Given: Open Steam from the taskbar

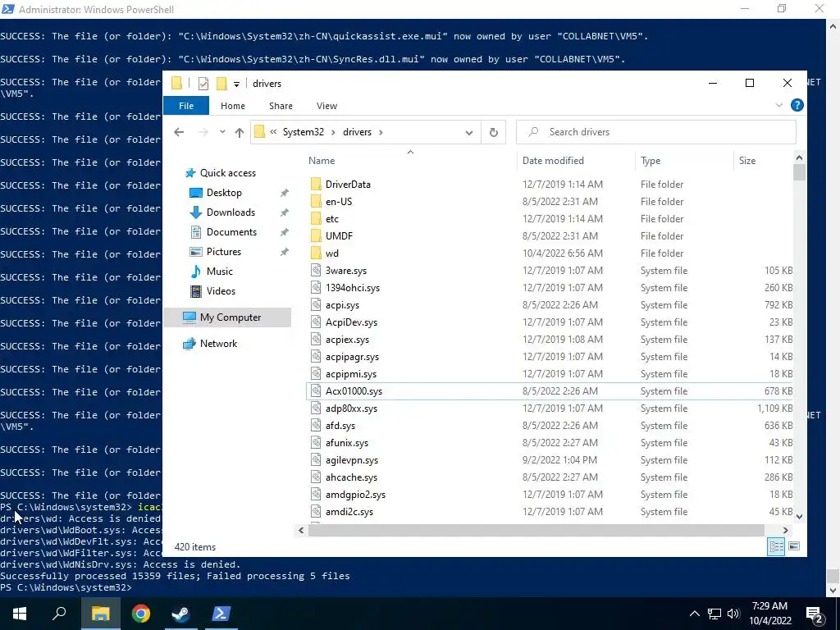Looking at the screenshot, I should (x=181, y=614).
